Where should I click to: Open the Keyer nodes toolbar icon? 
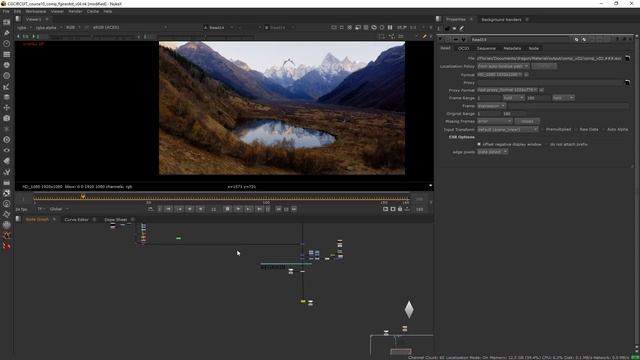7,86
